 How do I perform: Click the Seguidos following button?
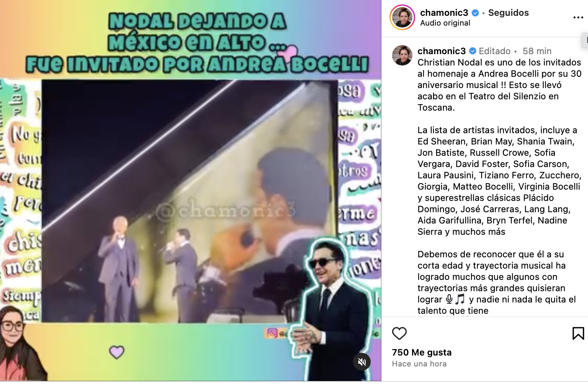(x=508, y=13)
